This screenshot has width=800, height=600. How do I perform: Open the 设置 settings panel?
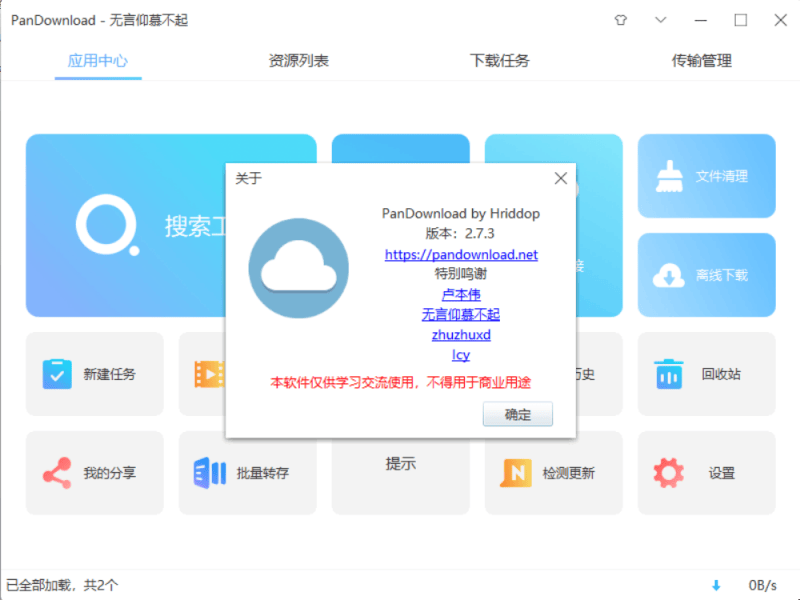(706, 472)
